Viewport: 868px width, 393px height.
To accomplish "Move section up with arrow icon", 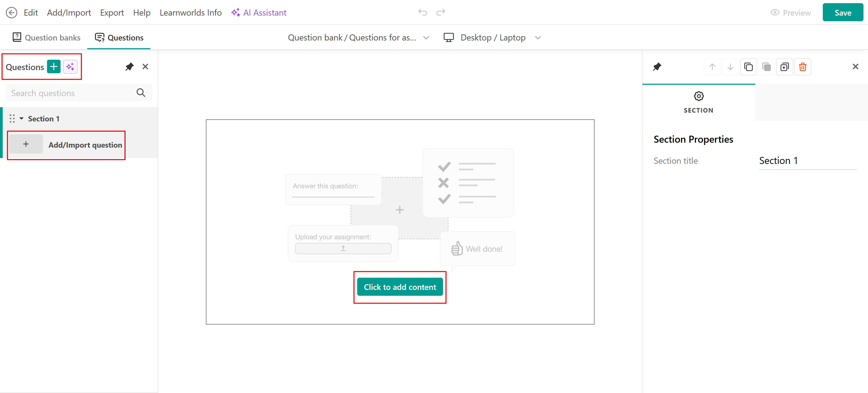I will coord(712,67).
